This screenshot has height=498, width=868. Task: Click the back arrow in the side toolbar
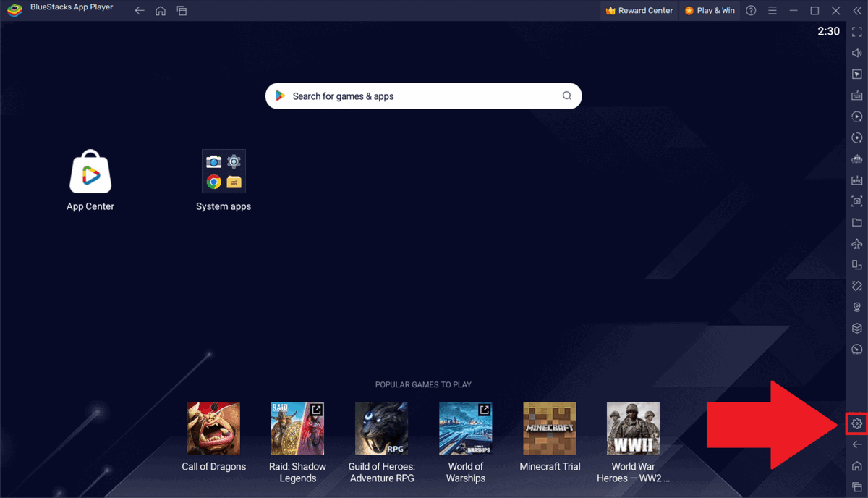point(857,444)
